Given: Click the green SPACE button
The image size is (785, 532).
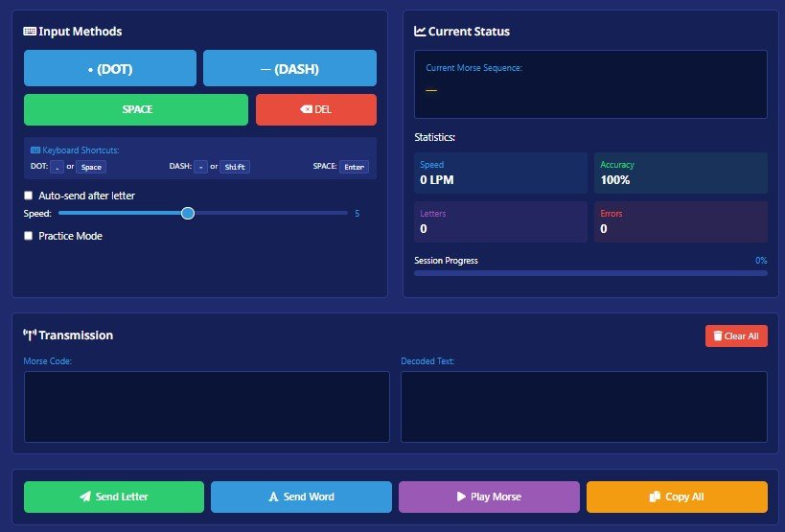Looking at the screenshot, I should click(x=136, y=109).
